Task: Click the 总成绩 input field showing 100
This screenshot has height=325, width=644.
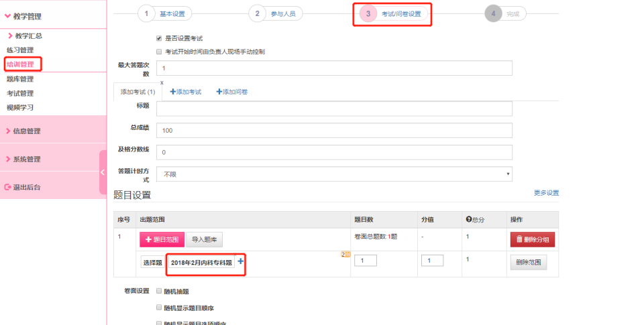Action: (334, 131)
